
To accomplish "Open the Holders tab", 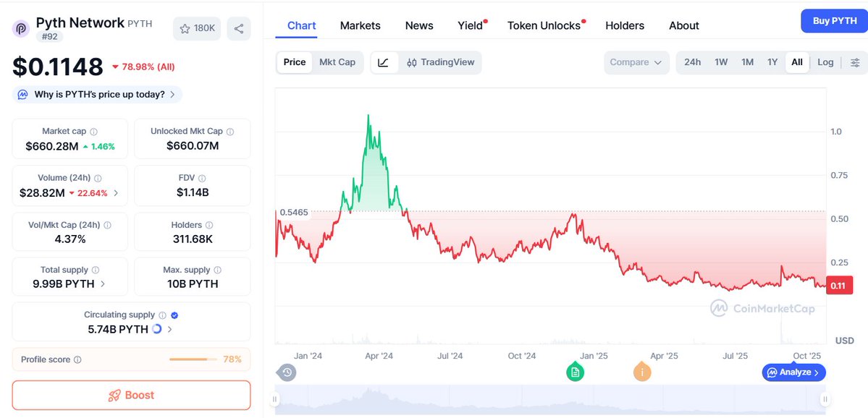I will [625, 25].
